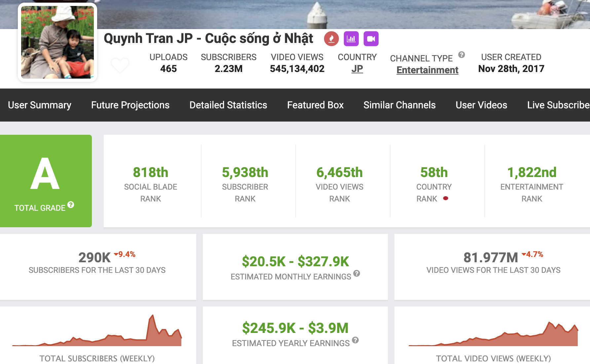590x364 pixels.
Task: Follow the JP country link
Action: point(357,69)
